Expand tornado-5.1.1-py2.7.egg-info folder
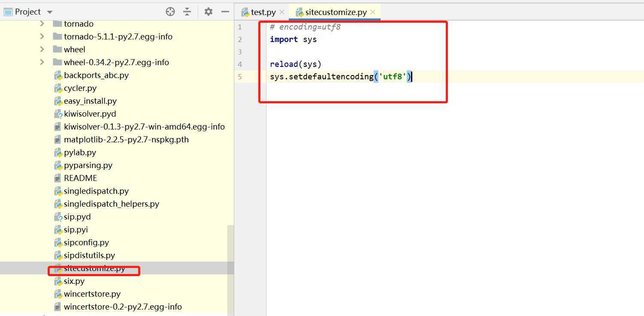The image size is (644, 316). tap(42, 36)
